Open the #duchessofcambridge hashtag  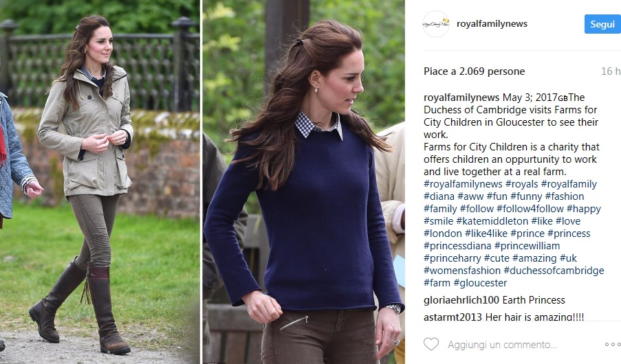click(x=554, y=270)
